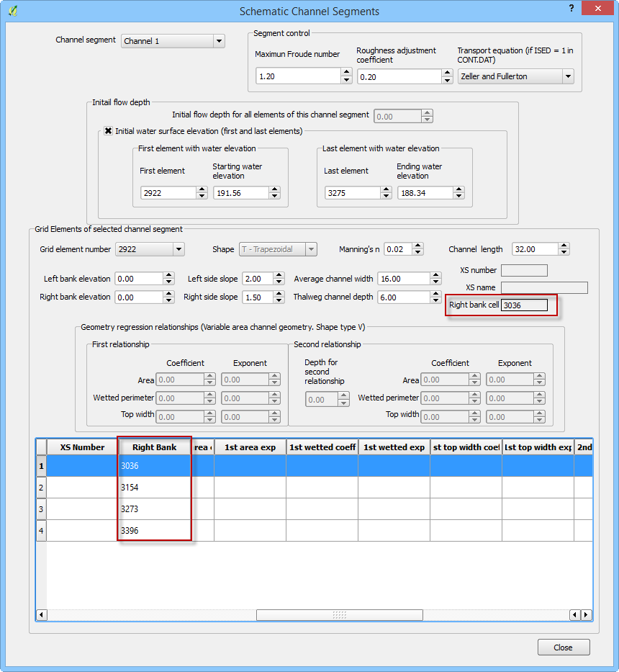Image resolution: width=619 pixels, height=672 pixels.
Task: Open Grid element number dropdown
Action: 178,249
